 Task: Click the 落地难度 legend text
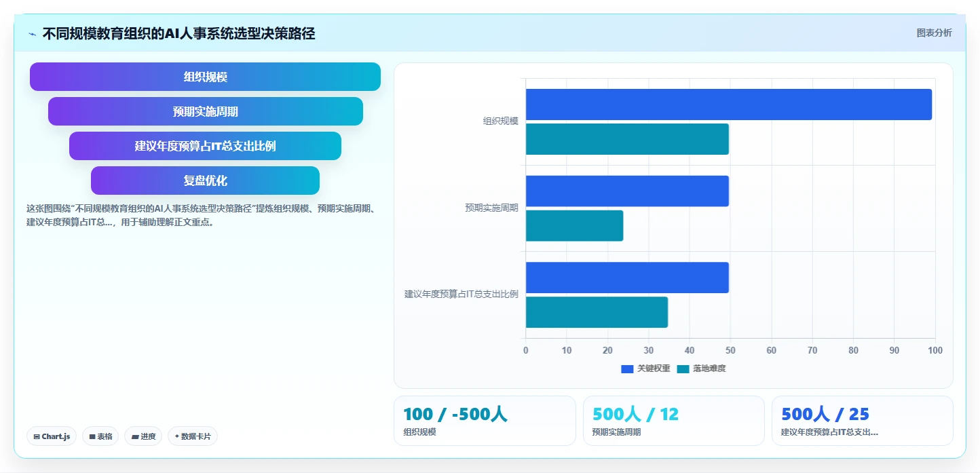709,368
